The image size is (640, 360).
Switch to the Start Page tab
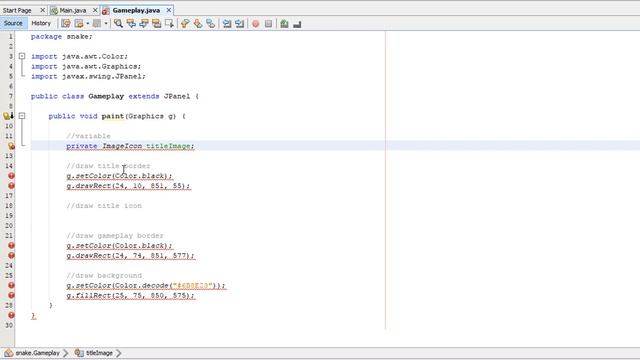coord(17,10)
